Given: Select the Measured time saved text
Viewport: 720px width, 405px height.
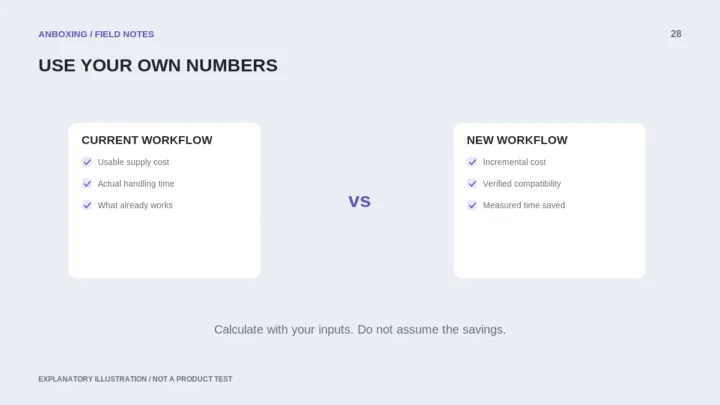Looking at the screenshot, I should pos(524,205).
